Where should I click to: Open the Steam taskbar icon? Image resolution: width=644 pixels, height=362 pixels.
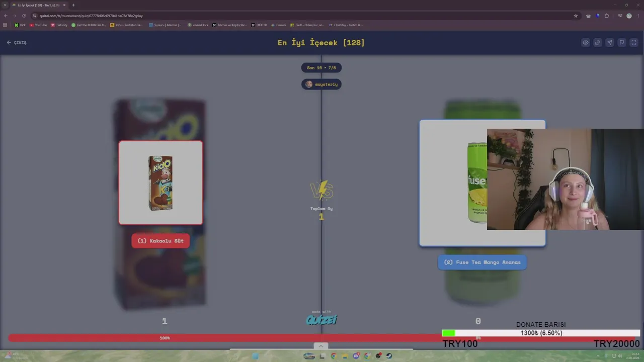tap(389, 356)
